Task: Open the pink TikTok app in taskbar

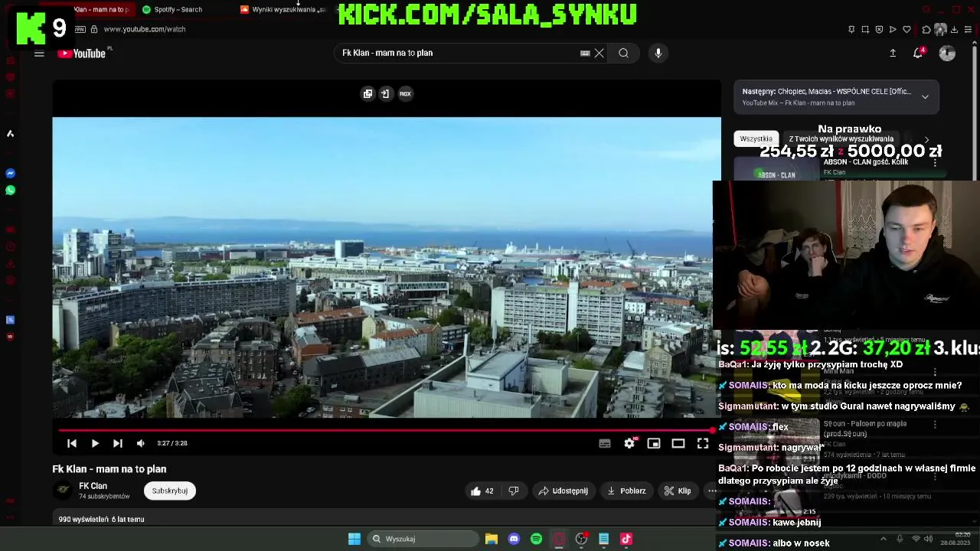Action: pyautogui.click(x=626, y=539)
